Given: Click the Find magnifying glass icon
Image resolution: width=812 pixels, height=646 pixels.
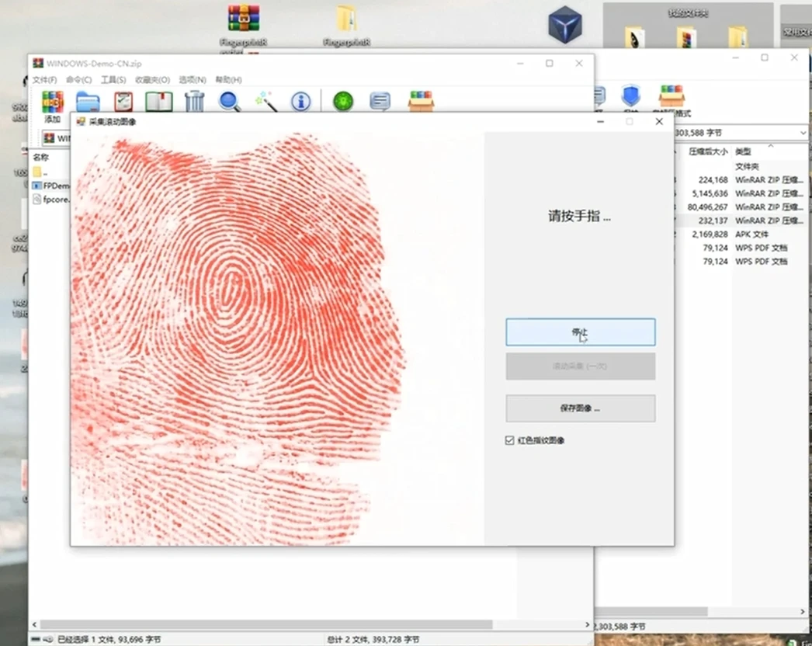Looking at the screenshot, I should click(x=230, y=101).
